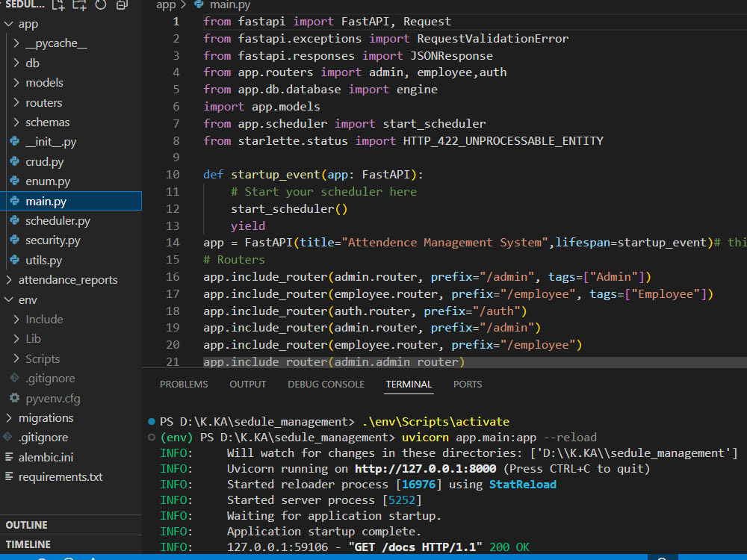This screenshot has width=747, height=560.
Task: Place cursor on 'start_scheduler()' call on line 12
Action: [289, 208]
